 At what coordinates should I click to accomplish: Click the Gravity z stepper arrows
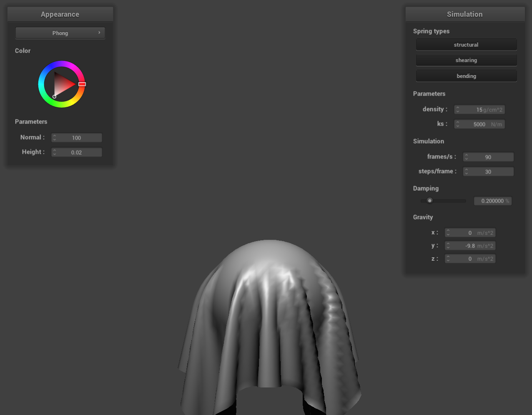point(448,259)
